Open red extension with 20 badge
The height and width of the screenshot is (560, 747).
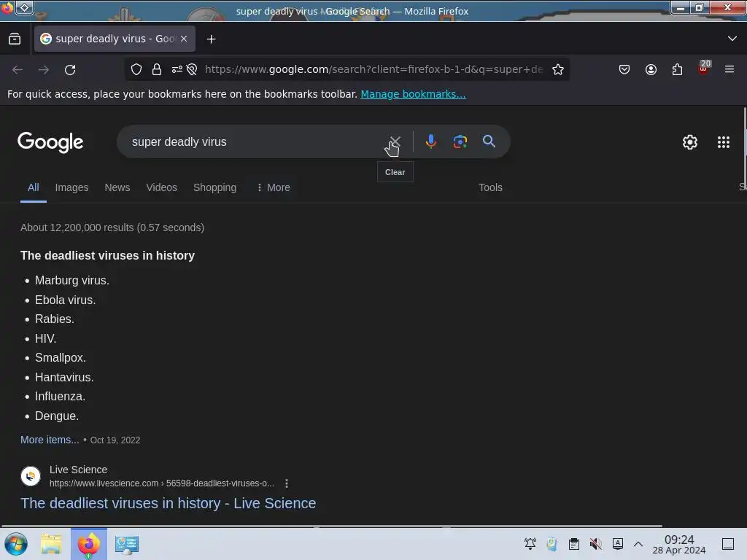[x=704, y=68]
